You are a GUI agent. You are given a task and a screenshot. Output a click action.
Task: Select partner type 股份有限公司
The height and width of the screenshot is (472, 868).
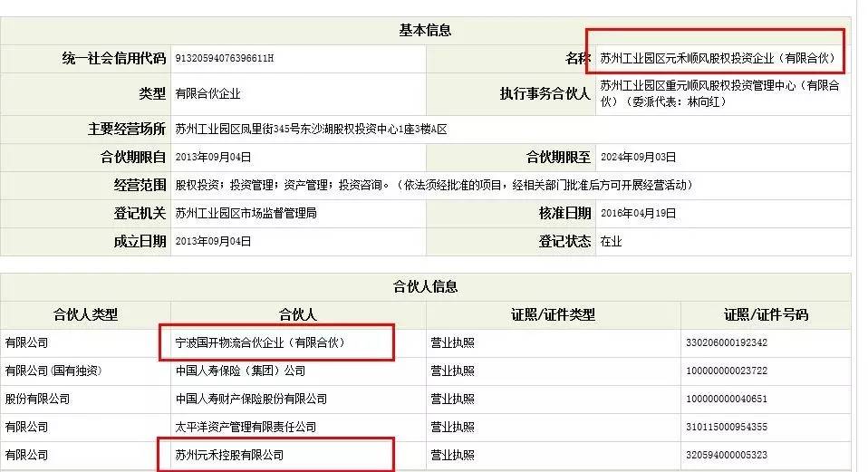[x=38, y=399]
